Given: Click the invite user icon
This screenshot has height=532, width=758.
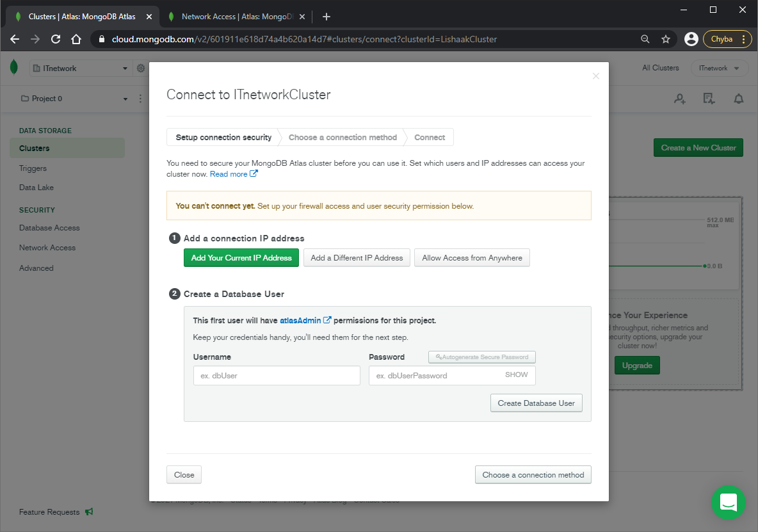Looking at the screenshot, I should click(x=679, y=99).
